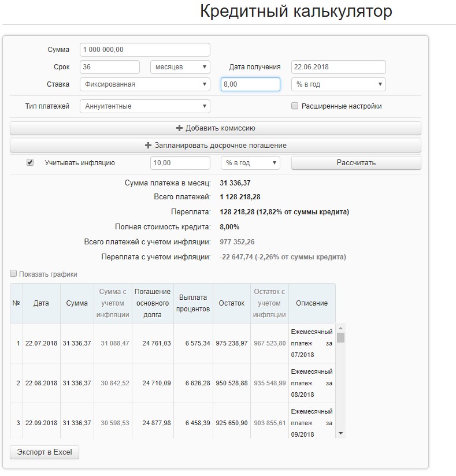Click the Кредитный калькулятор heading
This screenshot has height=476, width=456.
(x=296, y=12)
